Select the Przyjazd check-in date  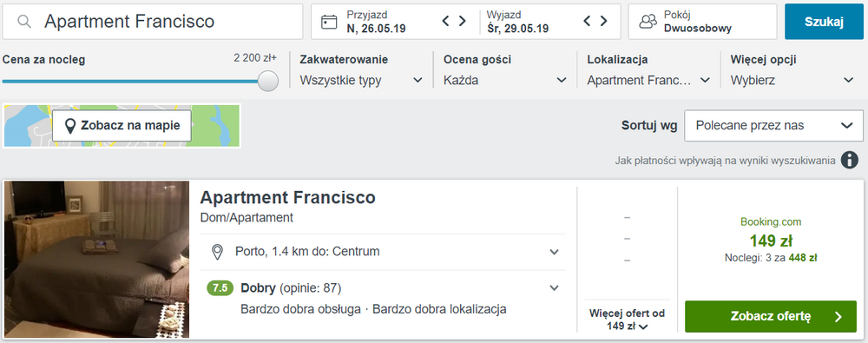coord(377,22)
